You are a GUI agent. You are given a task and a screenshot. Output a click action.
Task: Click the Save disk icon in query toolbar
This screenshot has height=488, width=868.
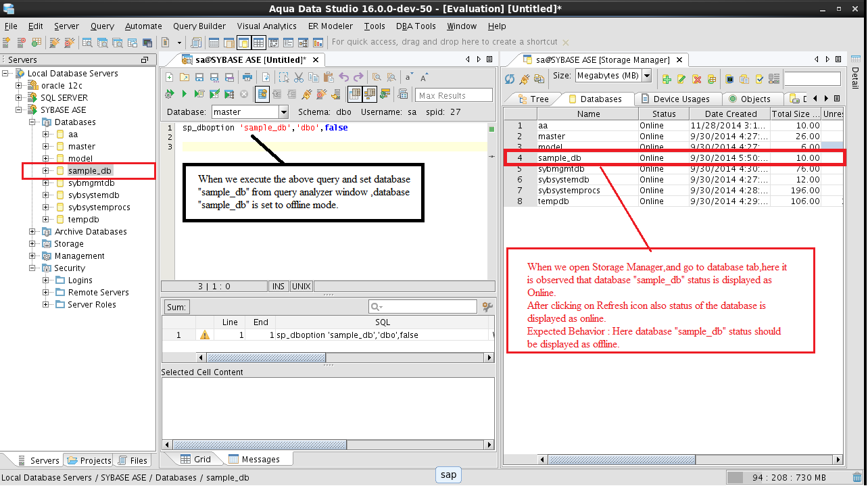199,78
